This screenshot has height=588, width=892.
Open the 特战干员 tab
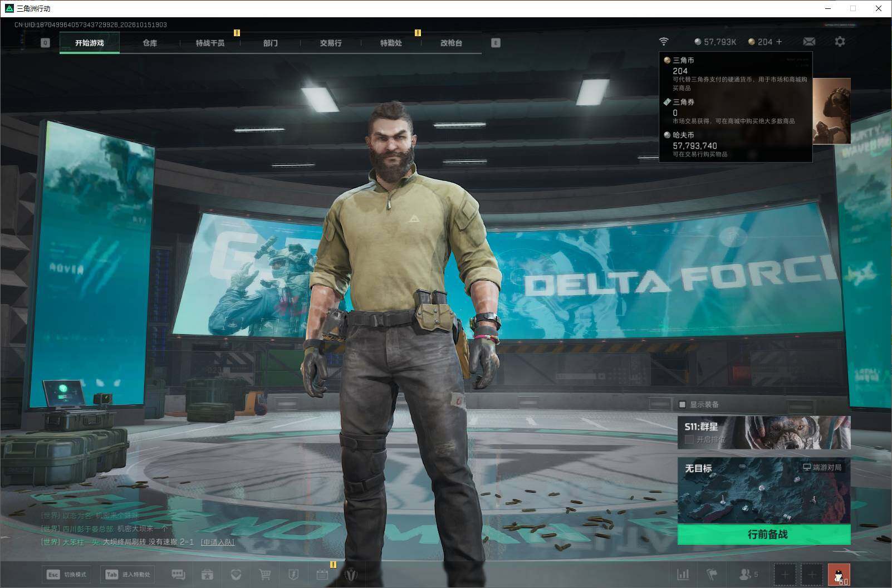(210, 43)
